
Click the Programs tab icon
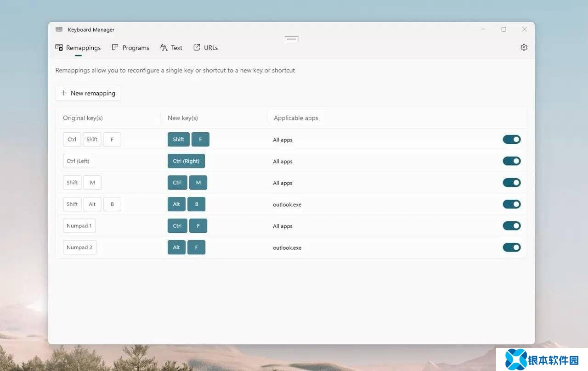[115, 47]
